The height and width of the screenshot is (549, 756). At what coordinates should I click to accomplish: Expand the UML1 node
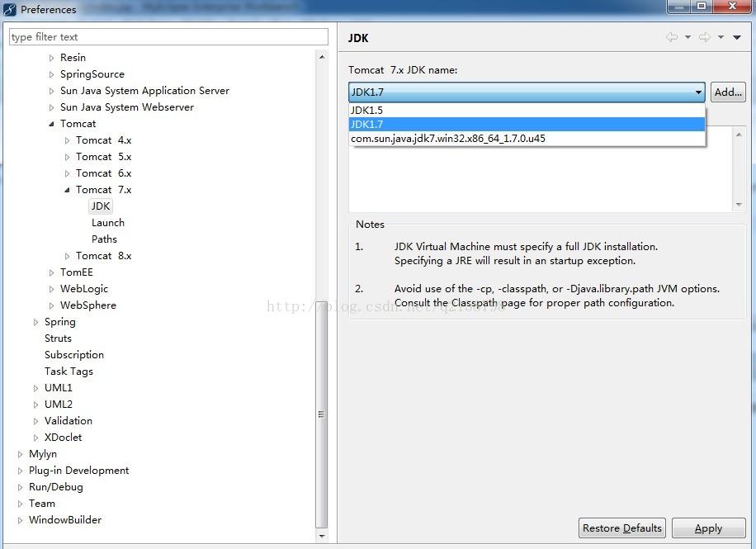[x=35, y=388]
